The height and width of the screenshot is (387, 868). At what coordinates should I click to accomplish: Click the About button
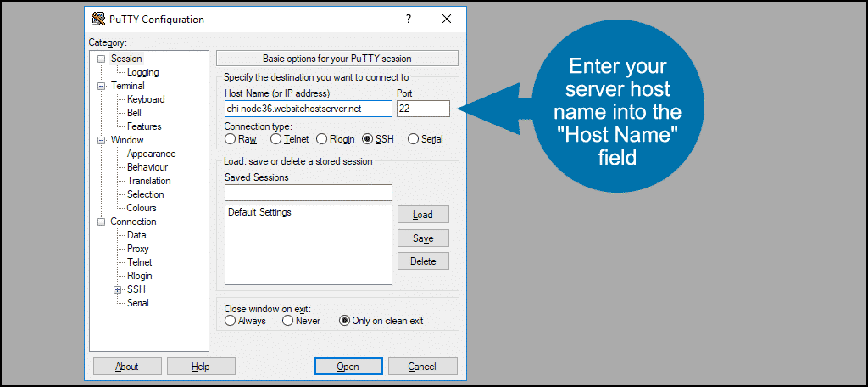(127, 367)
